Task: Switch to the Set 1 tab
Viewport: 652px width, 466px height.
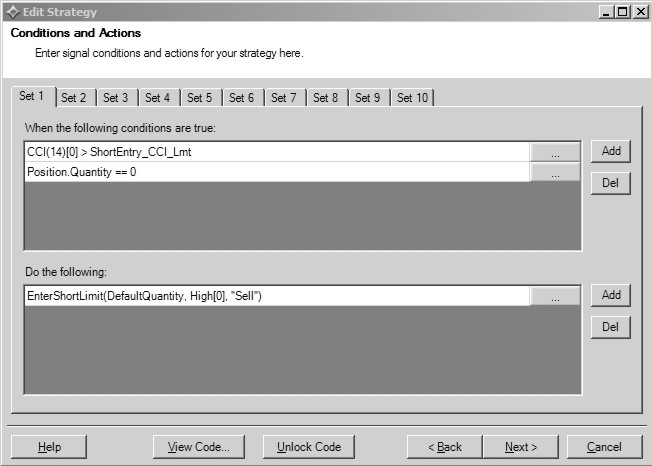Action: [33, 96]
